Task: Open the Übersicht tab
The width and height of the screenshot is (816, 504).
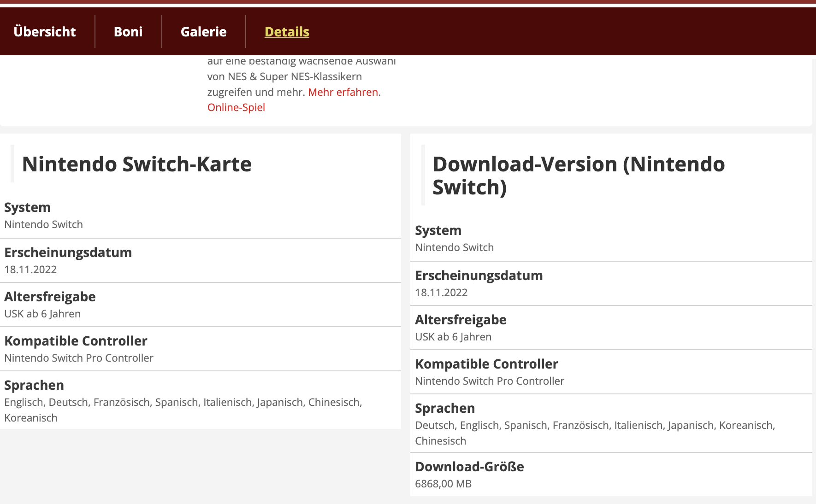Action: [45, 32]
